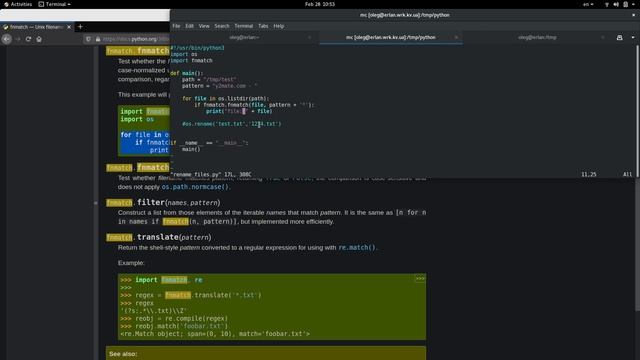Open the terminal View menu

click(204, 26)
